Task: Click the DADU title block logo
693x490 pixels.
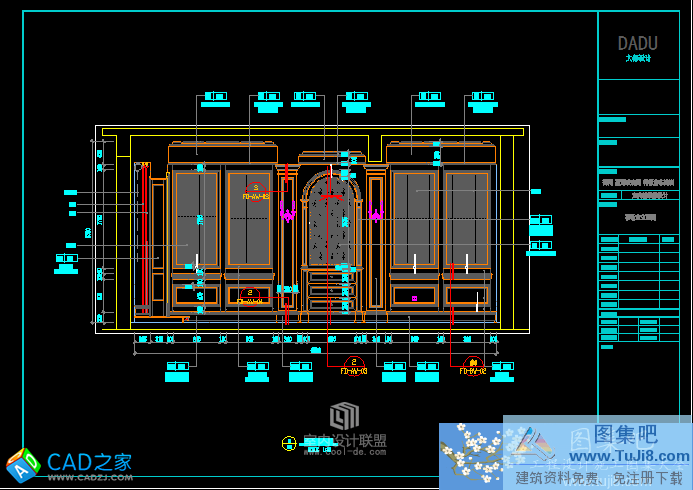Action: point(637,45)
